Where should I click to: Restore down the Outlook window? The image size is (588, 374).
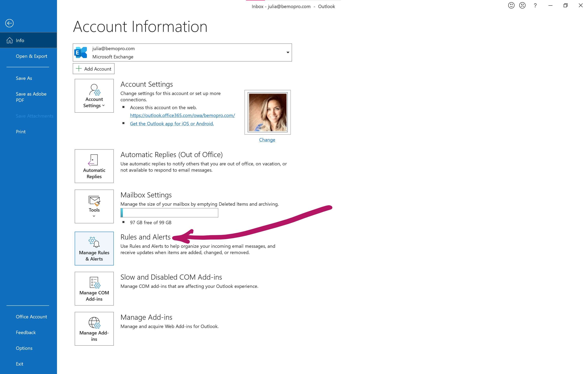tap(566, 5)
